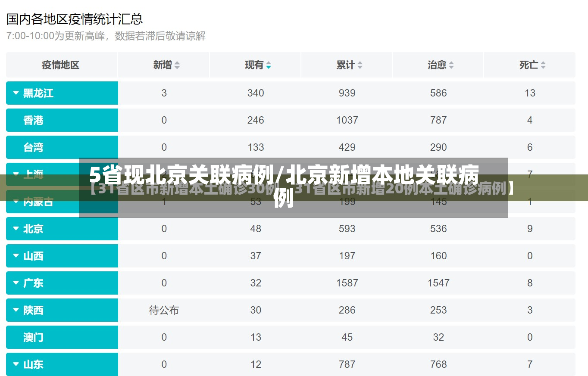Click 山东 现有 value 12
Image resolution: width=588 pixels, height=376 pixels.
[256, 364]
